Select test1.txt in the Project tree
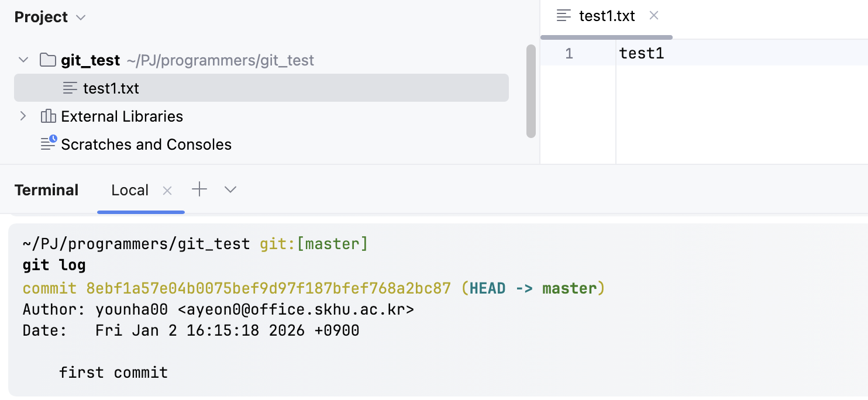This screenshot has height=400, width=868. click(x=111, y=88)
